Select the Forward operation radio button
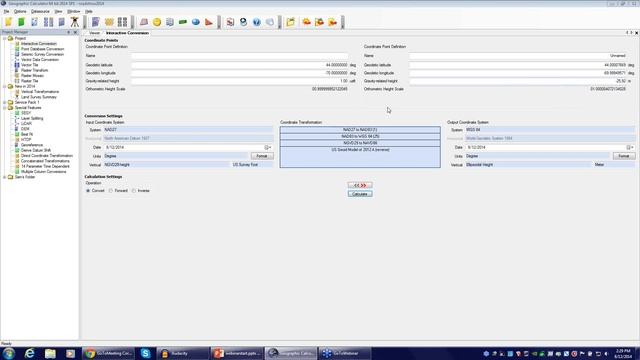The height and width of the screenshot is (360, 640). 111,191
